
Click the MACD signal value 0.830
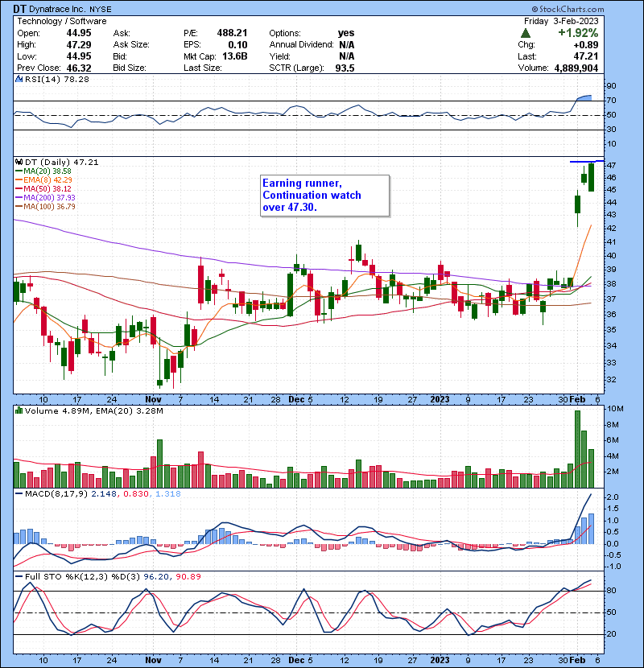(x=136, y=494)
